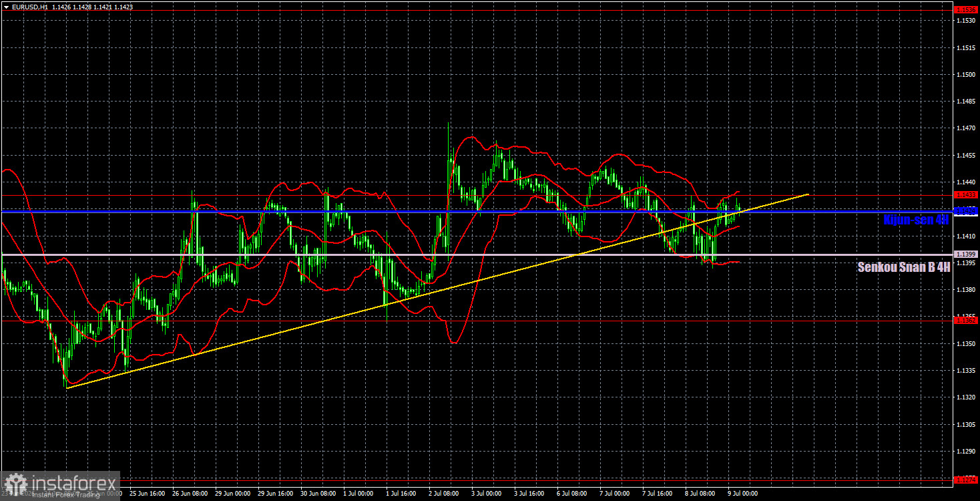Click the 25 Jun 16:00 time label
The width and height of the screenshot is (980, 501).
147,494
